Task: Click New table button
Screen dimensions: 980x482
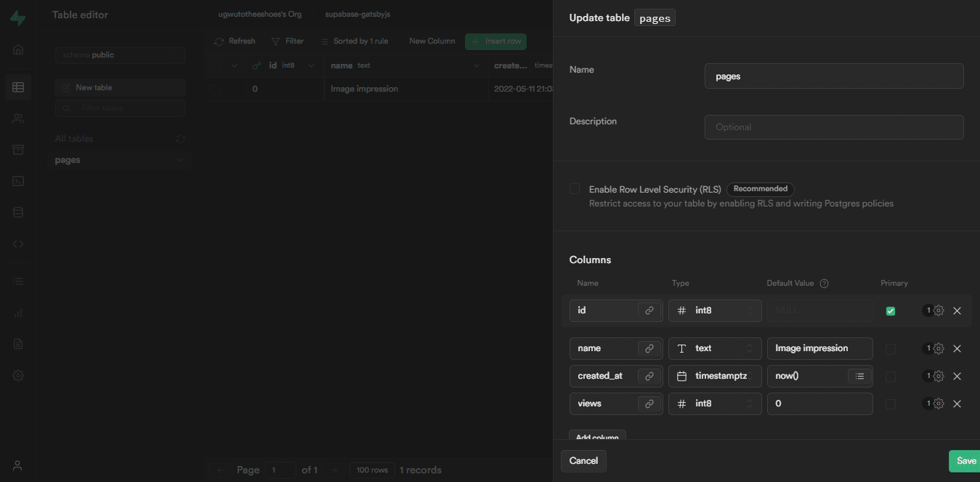Action: click(x=120, y=87)
